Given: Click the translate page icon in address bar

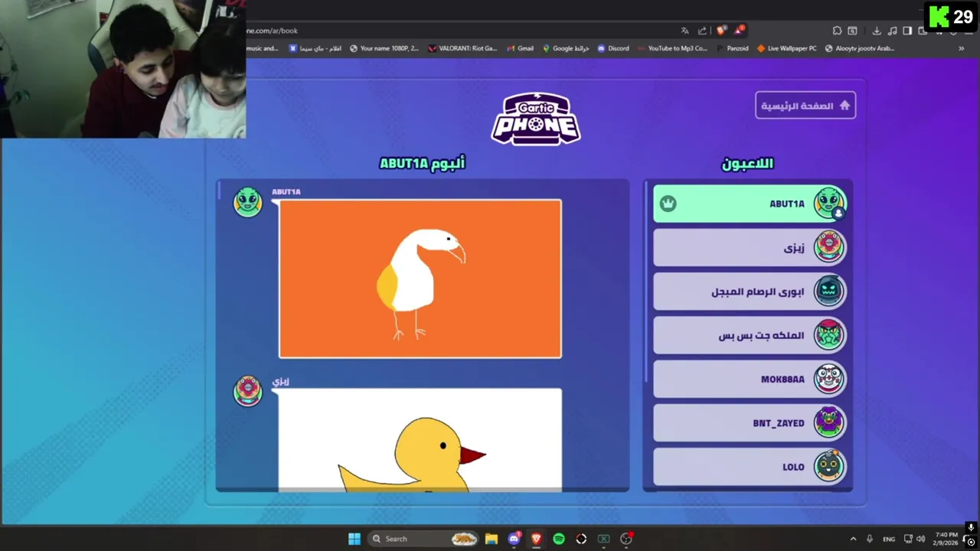Looking at the screenshot, I should pyautogui.click(x=684, y=31).
